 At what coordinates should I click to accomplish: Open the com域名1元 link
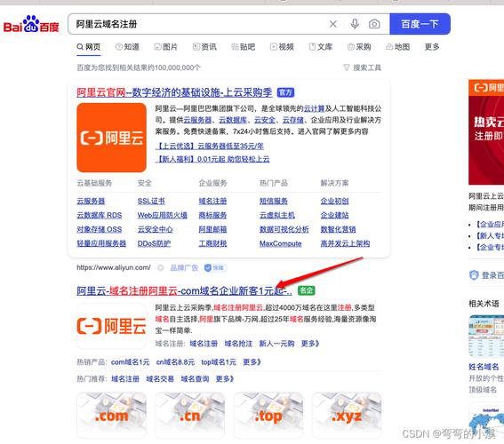pos(130,362)
